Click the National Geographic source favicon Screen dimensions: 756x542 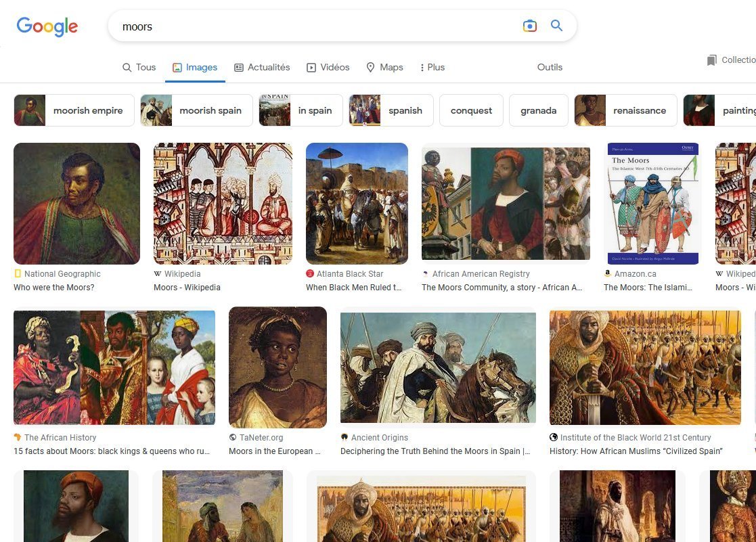(18, 273)
